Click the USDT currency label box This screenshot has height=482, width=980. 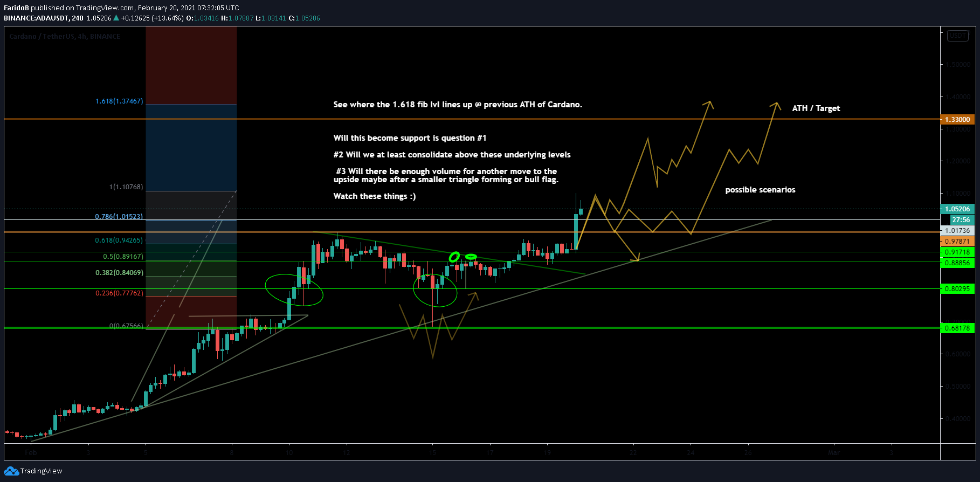pyautogui.click(x=957, y=36)
